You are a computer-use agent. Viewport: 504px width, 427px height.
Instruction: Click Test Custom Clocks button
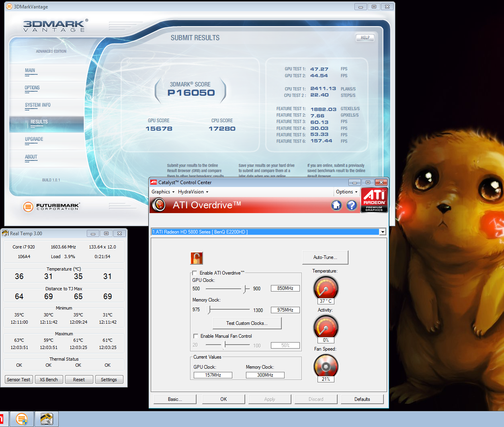click(247, 323)
